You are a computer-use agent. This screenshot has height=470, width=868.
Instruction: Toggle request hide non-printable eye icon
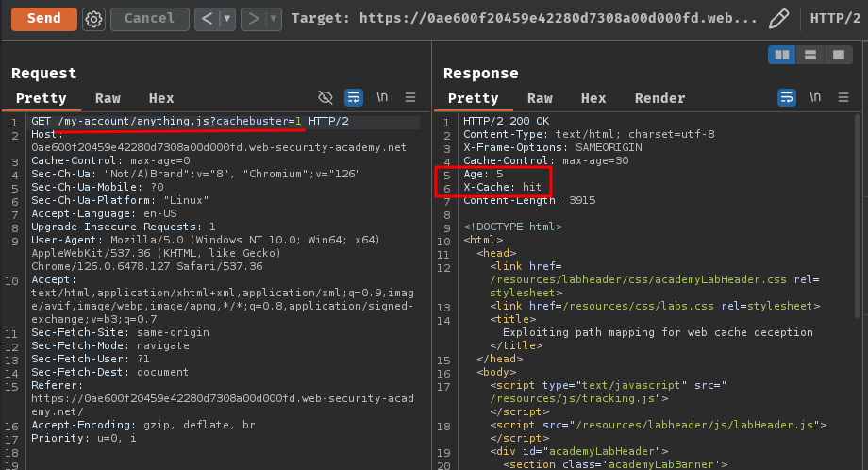pyautogui.click(x=325, y=97)
